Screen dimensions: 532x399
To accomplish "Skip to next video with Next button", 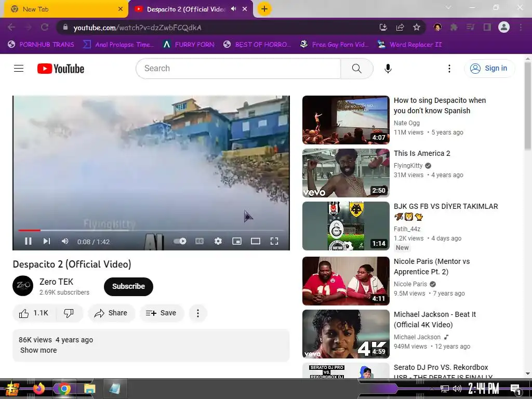I will coord(46,241).
